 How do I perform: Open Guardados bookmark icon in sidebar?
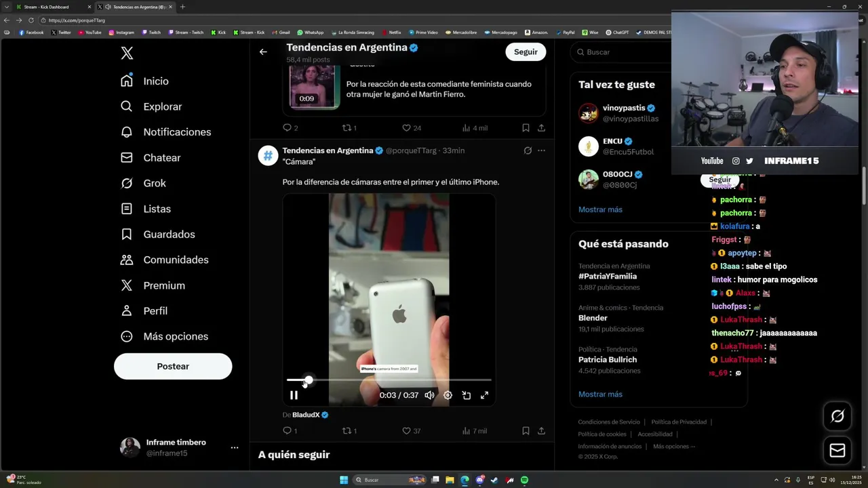coord(127,234)
